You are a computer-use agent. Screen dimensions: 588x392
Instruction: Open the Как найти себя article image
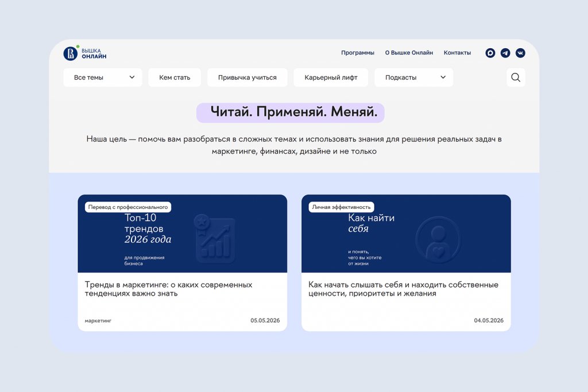(x=406, y=234)
